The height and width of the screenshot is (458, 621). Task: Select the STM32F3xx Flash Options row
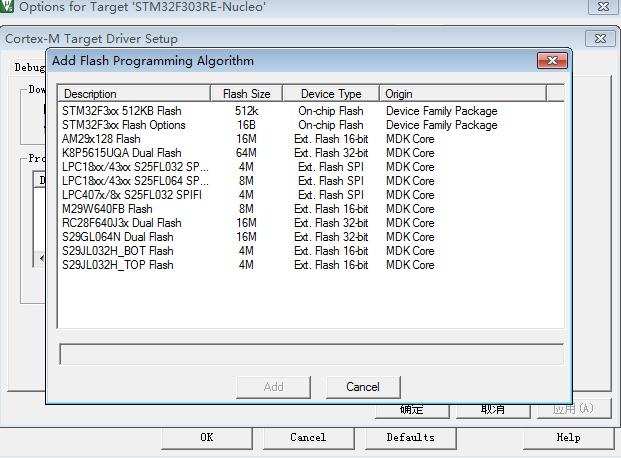coord(311,125)
